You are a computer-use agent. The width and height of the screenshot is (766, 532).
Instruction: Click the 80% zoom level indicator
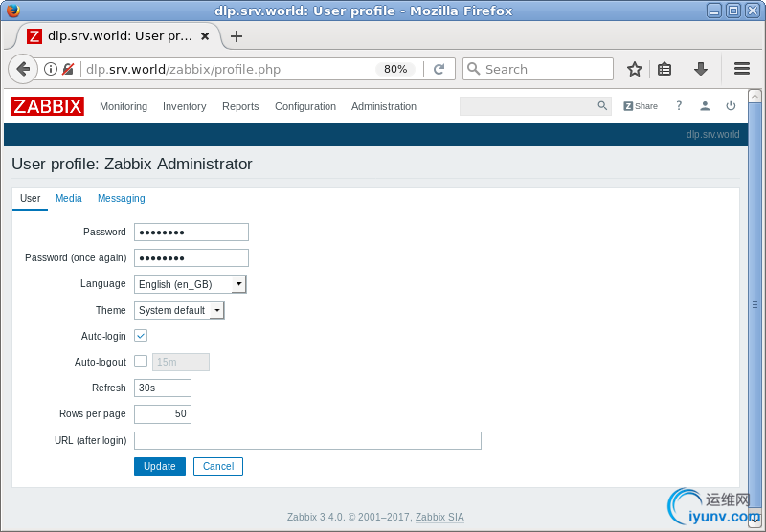point(395,69)
